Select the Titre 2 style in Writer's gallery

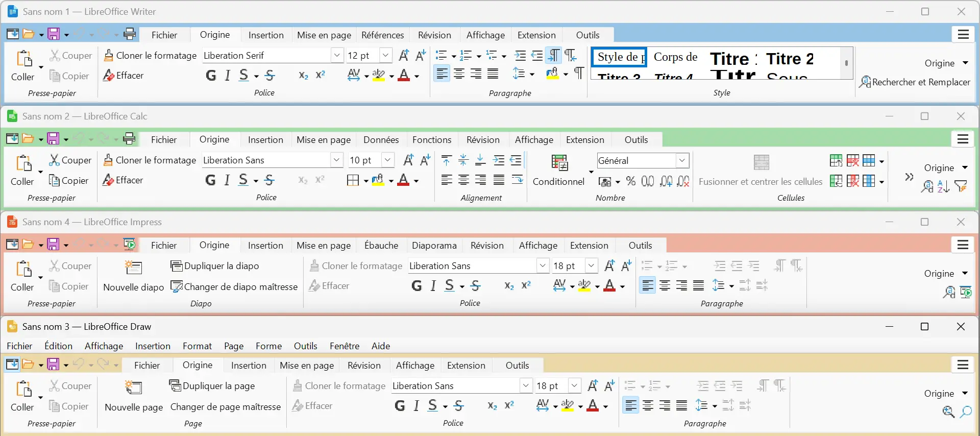(x=790, y=58)
